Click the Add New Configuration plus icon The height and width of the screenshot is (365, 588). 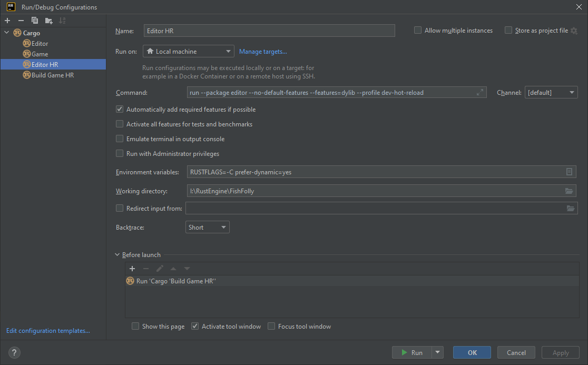7,21
